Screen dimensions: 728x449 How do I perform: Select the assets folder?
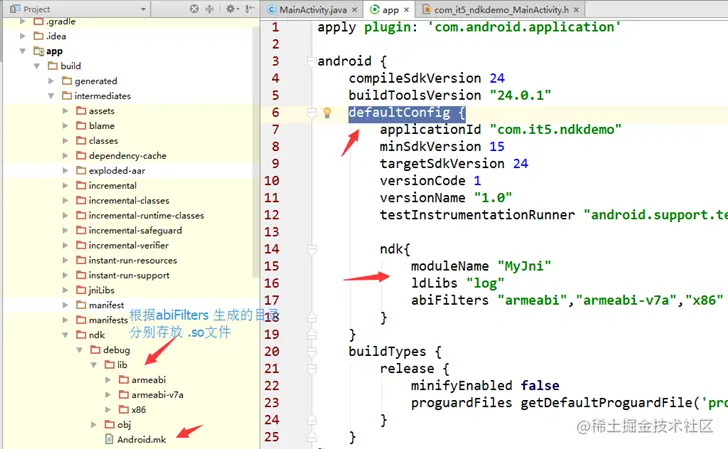[95, 111]
